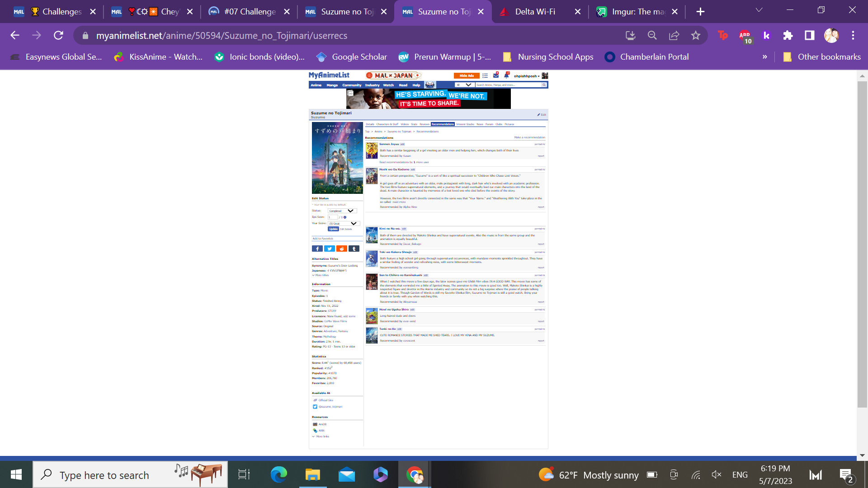
Task: Expand More titles
Action: click(x=321, y=275)
